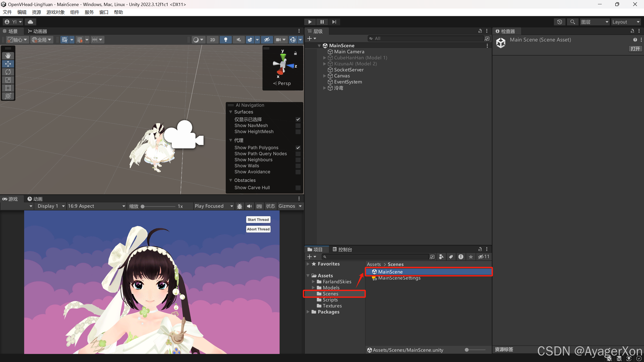
Task: Open the global search magnifier icon
Action: click(573, 22)
